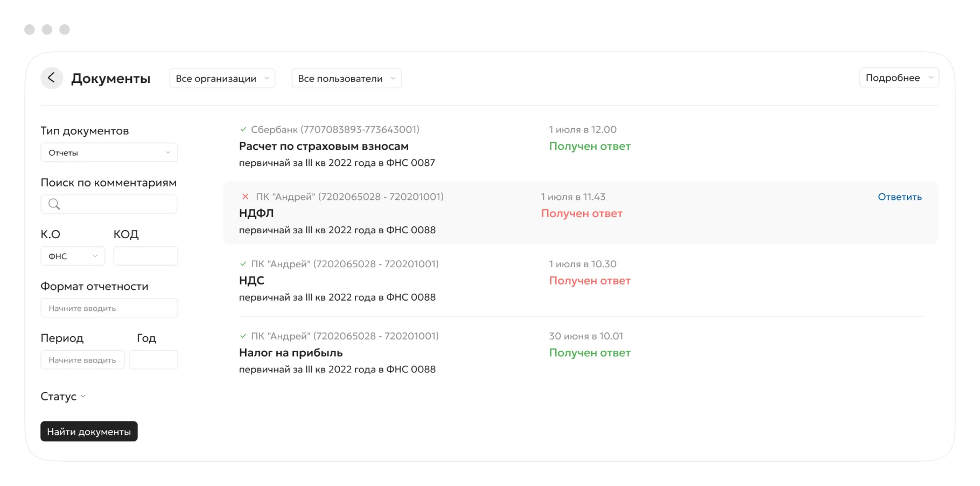Click the Ответить link on НДФЛ row
The image size is (980, 486).
click(900, 197)
